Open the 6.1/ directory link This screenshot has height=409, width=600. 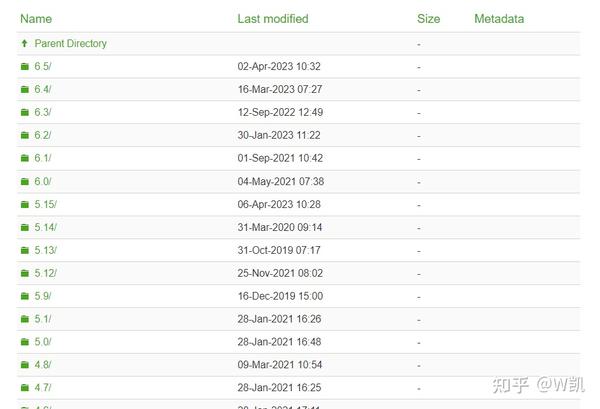[43, 159]
